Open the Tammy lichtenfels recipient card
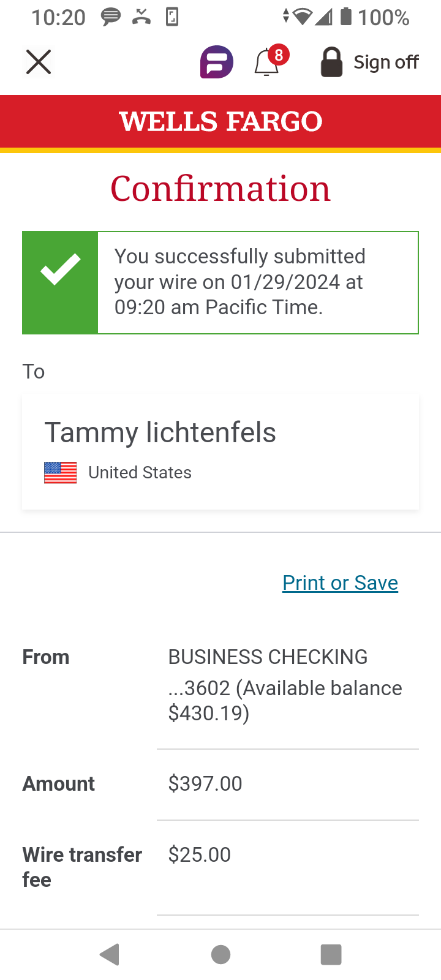441x980 pixels. pos(221,452)
